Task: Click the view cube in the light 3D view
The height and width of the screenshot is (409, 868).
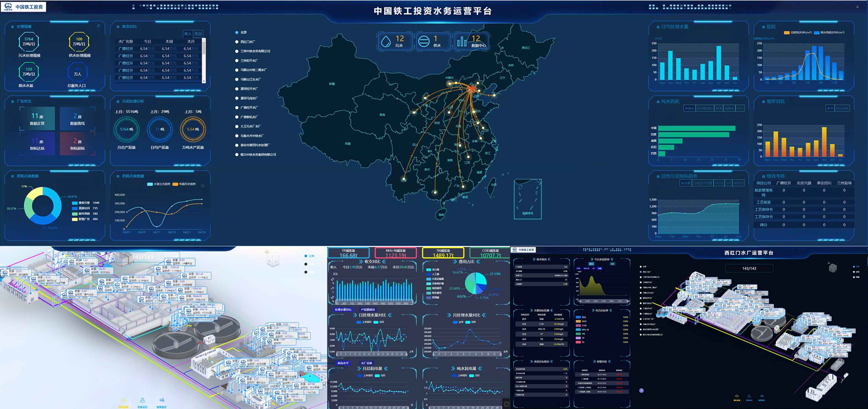Action: tap(273, 260)
